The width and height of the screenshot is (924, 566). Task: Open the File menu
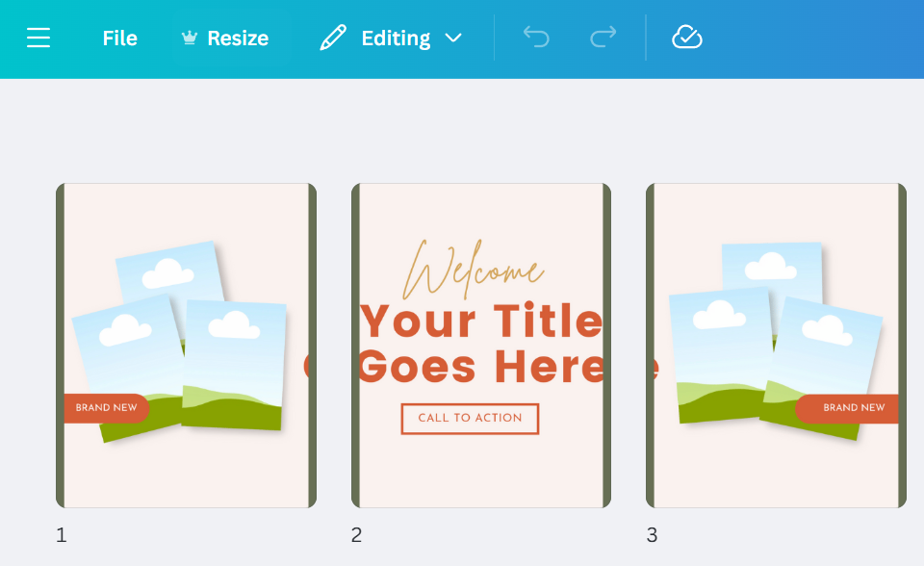(119, 39)
